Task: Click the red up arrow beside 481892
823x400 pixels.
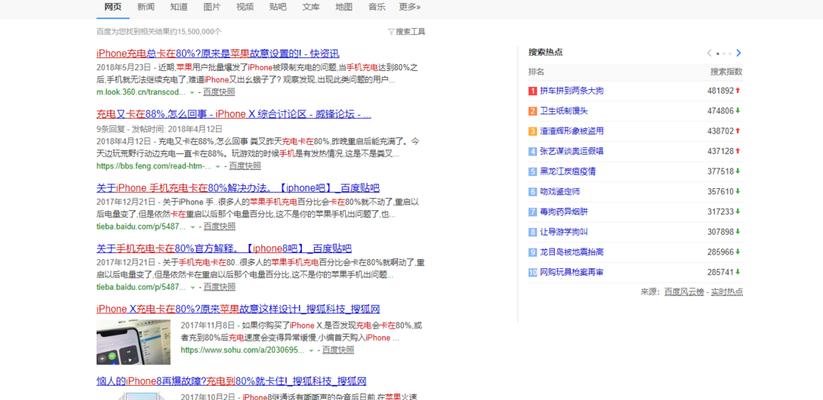Action: (x=738, y=91)
